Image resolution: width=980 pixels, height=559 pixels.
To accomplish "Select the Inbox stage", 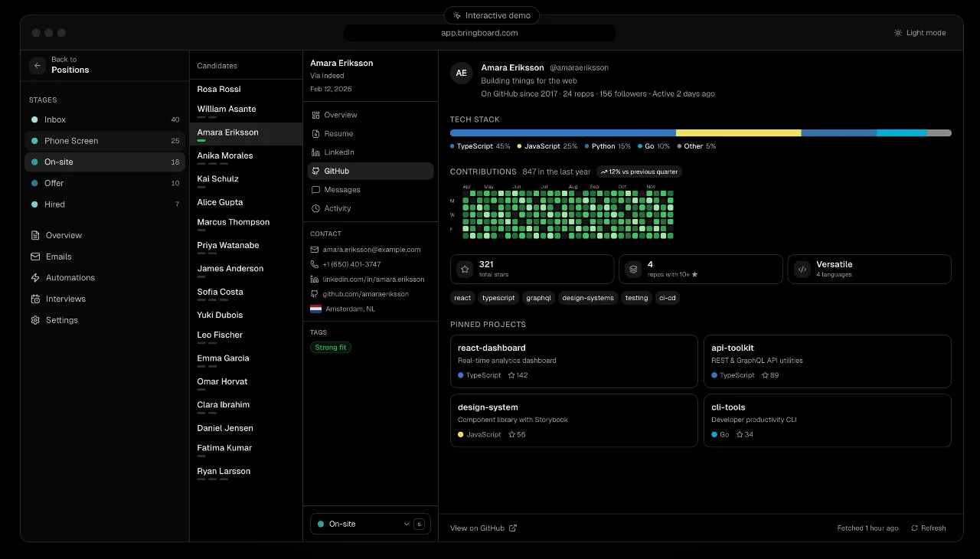I will (105, 119).
